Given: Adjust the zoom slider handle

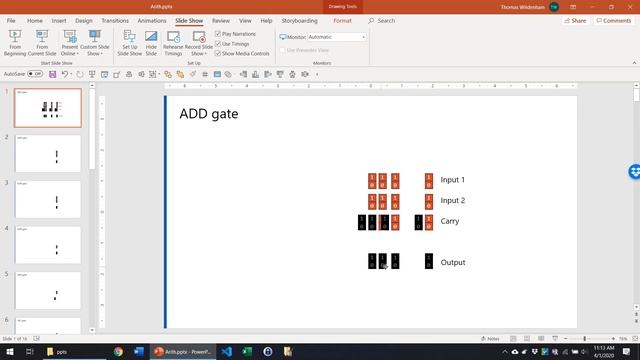Looking at the screenshot, I should [584, 338].
